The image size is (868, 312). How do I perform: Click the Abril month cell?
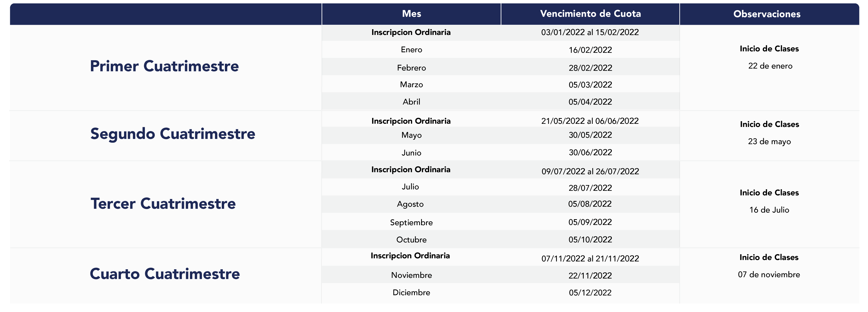[411, 102]
